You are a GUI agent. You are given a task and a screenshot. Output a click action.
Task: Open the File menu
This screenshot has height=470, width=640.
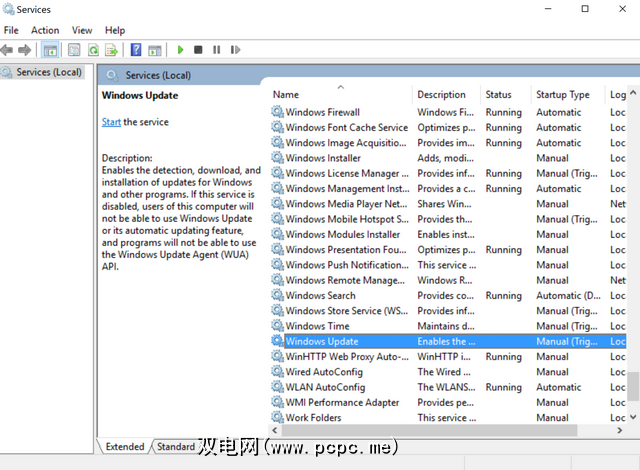click(11, 30)
